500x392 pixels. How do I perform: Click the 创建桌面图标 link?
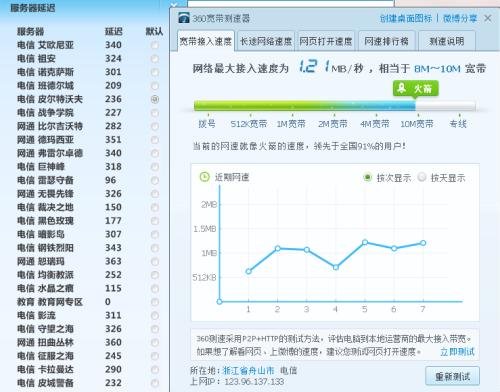[406, 18]
